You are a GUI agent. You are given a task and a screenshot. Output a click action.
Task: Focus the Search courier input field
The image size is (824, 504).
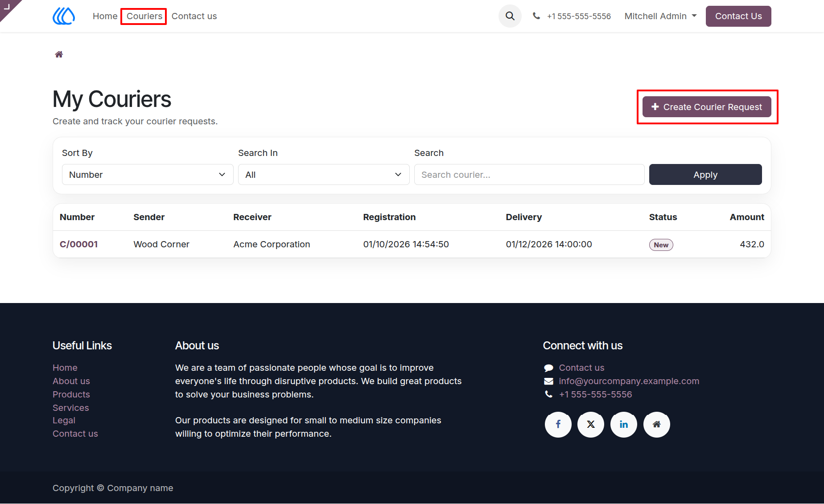[x=529, y=175]
